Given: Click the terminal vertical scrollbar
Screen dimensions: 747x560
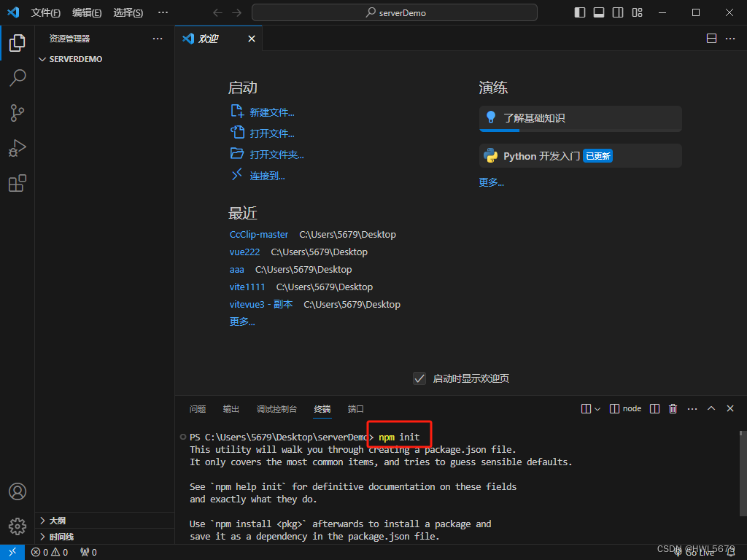Looking at the screenshot, I should coord(742,473).
